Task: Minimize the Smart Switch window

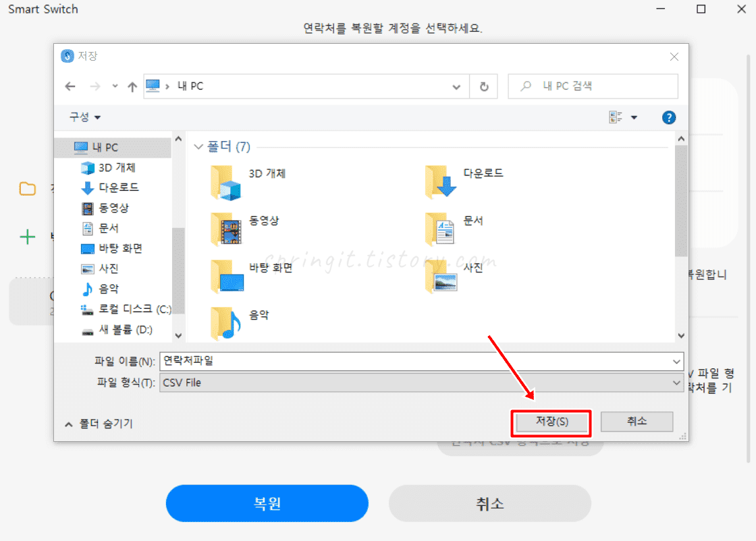Action: pos(661,9)
